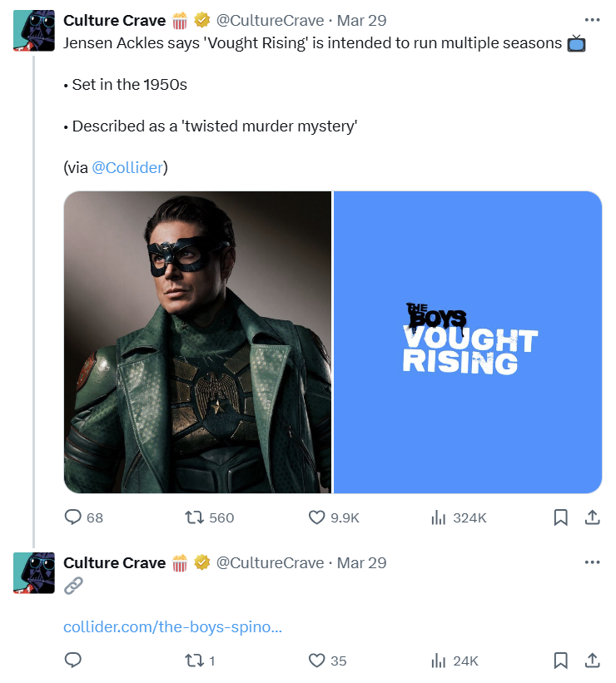Repost the Vought Rising tweet
The height and width of the screenshot is (683, 616).
point(194,517)
